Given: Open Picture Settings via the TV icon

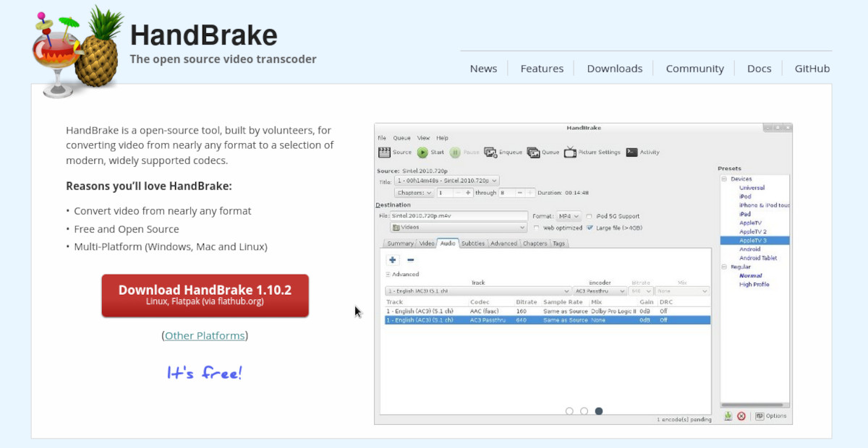Looking at the screenshot, I should (570, 152).
